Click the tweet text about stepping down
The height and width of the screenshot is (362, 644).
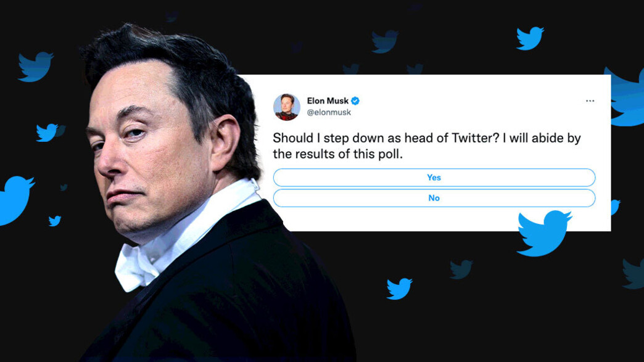[427, 146]
